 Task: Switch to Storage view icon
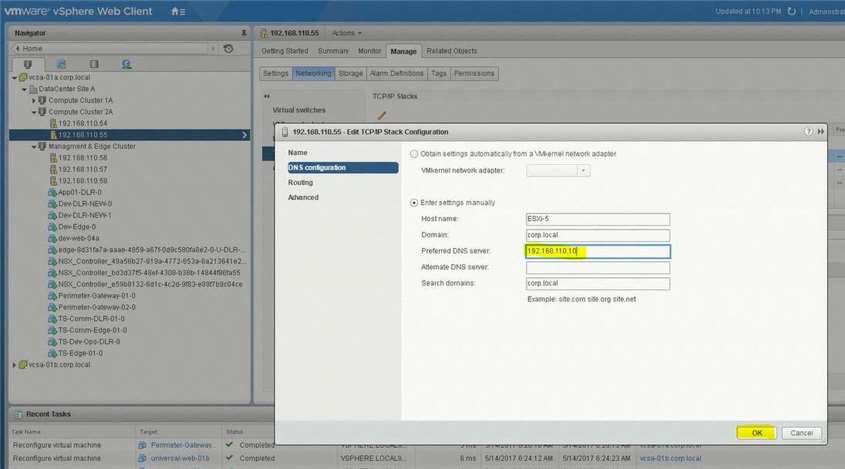tap(94, 64)
